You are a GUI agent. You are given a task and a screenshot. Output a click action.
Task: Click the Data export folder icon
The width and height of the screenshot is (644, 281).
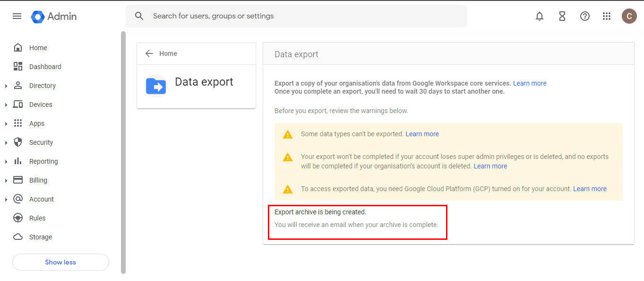155,86
